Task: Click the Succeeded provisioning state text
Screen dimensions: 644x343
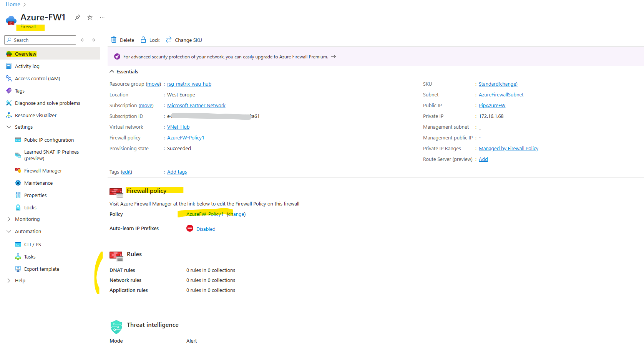Action: pos(179,148)
